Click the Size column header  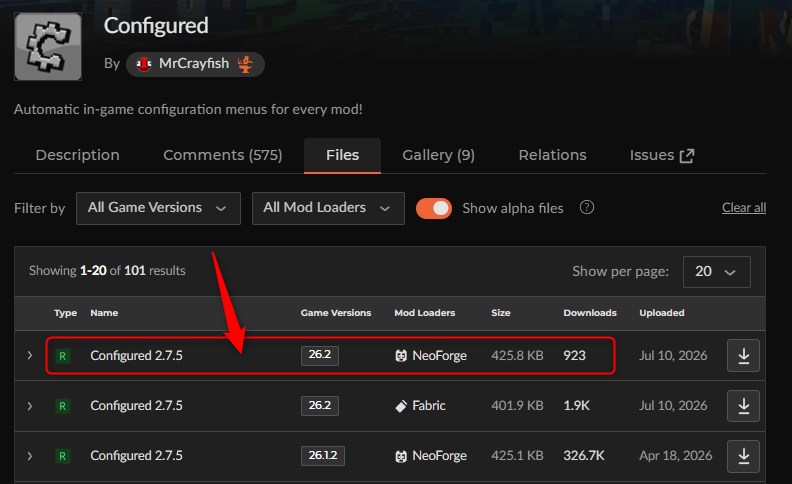click(501, 313)
